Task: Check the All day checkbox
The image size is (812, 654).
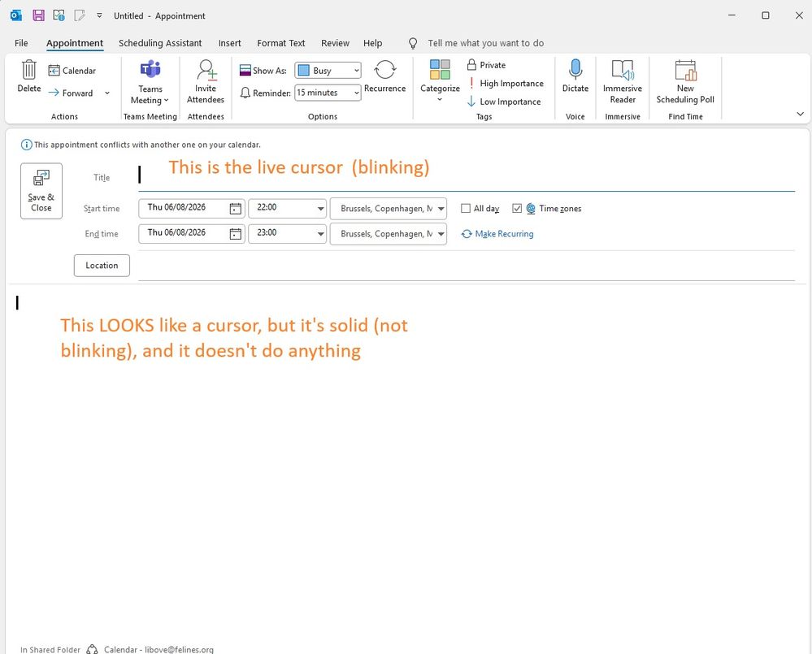Action: click(x=466, y=208)
